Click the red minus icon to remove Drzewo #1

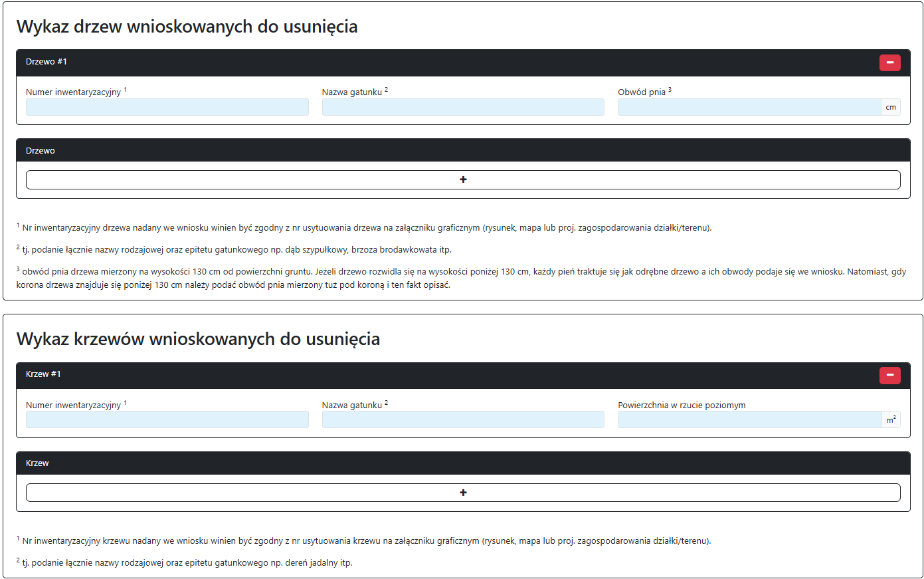tap(889, 62)
